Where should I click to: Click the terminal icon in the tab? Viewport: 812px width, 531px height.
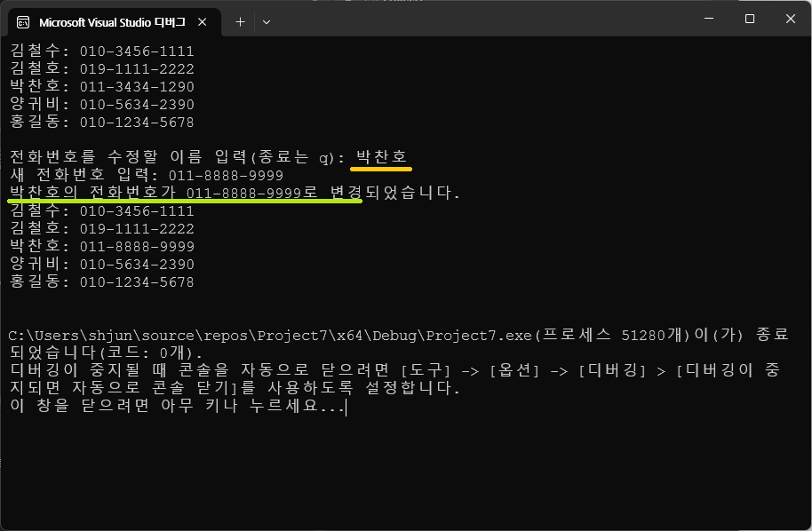23,21
